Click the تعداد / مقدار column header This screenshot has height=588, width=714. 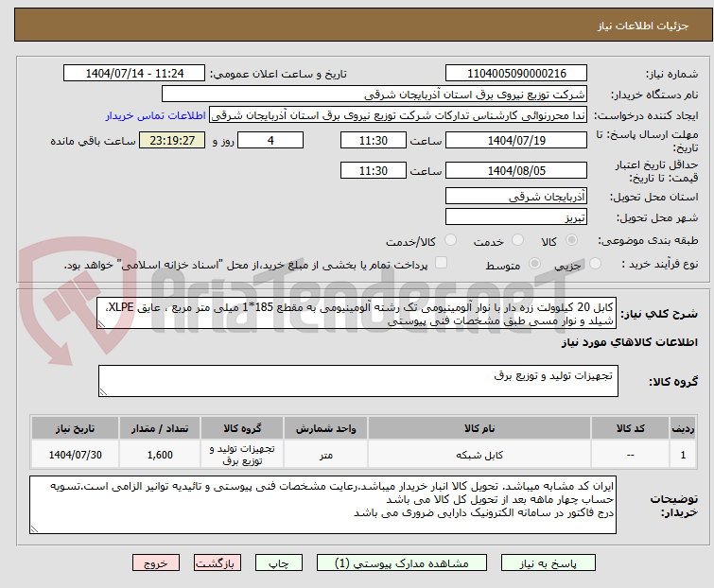pos(160,428)
